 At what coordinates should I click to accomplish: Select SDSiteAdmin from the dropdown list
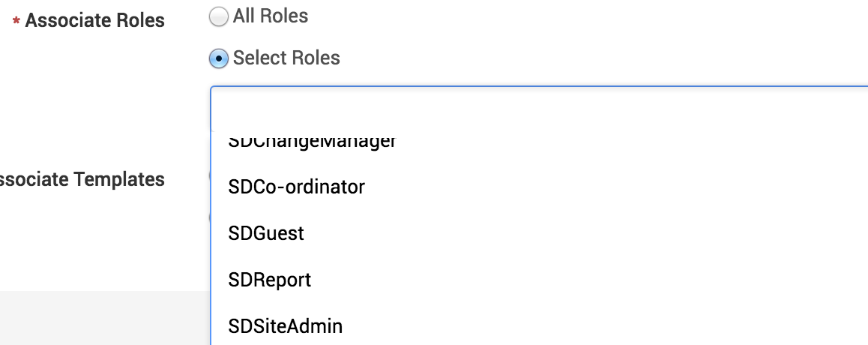pos(286,326)
